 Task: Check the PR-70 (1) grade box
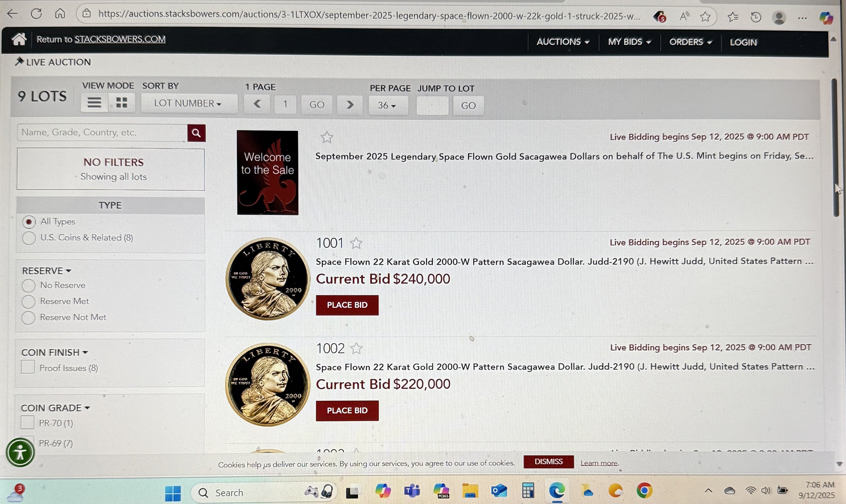coord(28,422)
